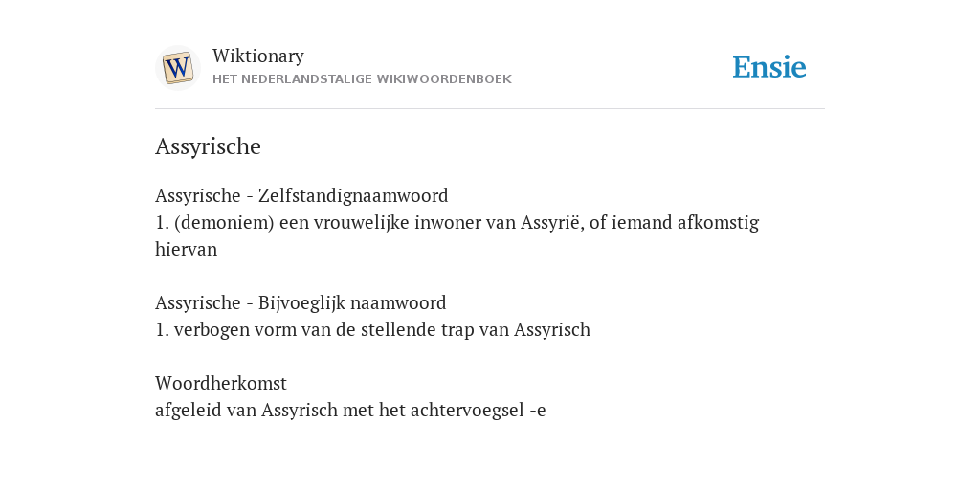Click the Wiktionary source name
This screenshot has width=980, height=490.
(x=258, y=56)
